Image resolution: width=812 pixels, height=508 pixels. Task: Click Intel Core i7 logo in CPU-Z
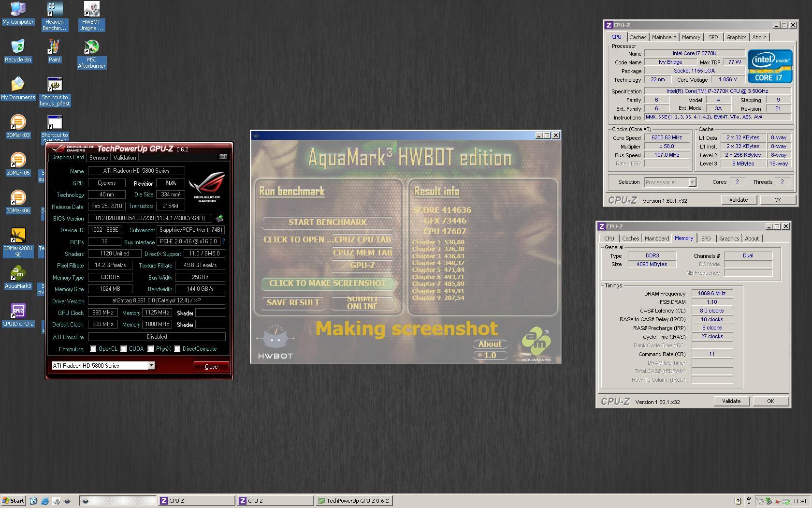(770, 66)
